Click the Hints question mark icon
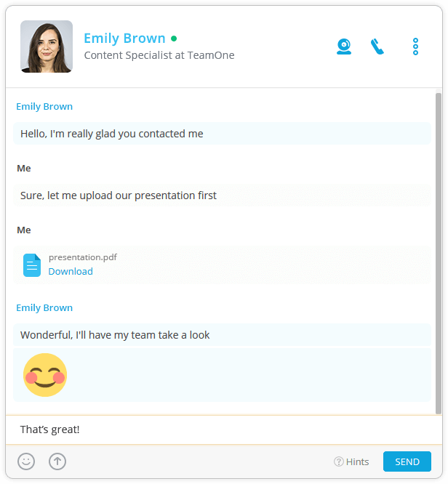 pyautogui.click(x=339, y=461)
